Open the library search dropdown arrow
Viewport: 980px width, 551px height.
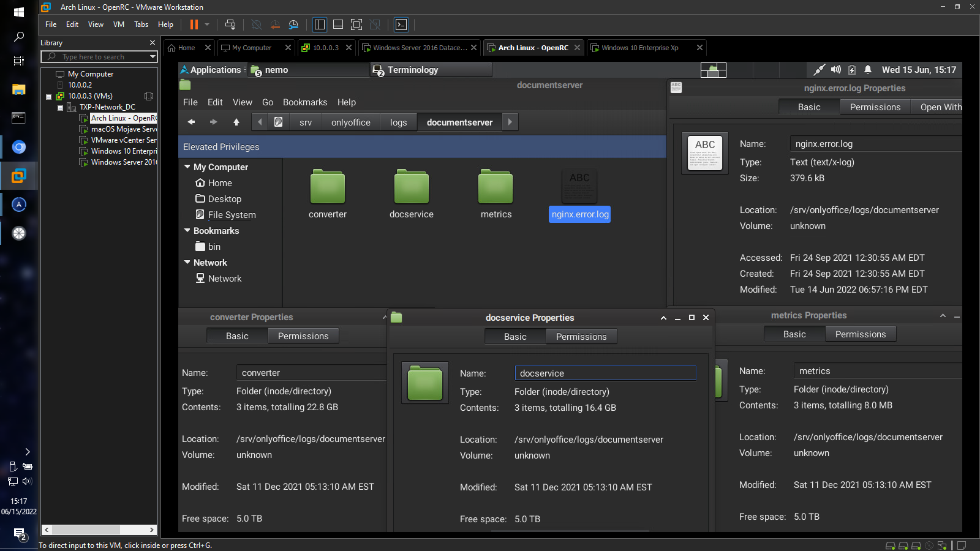[x=153, y=57]
